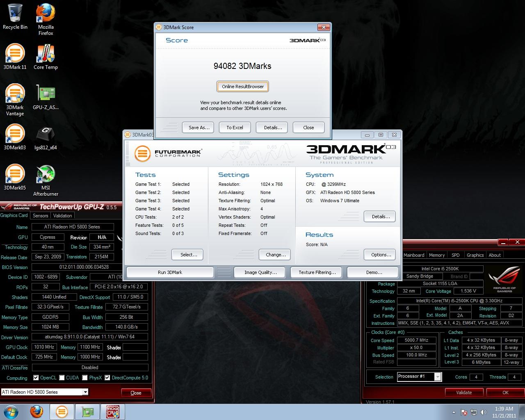Viewport: 525px width, 420px height.
Task: Click the Save As... button
Action: pyautogui.click(x=199, y=128)
